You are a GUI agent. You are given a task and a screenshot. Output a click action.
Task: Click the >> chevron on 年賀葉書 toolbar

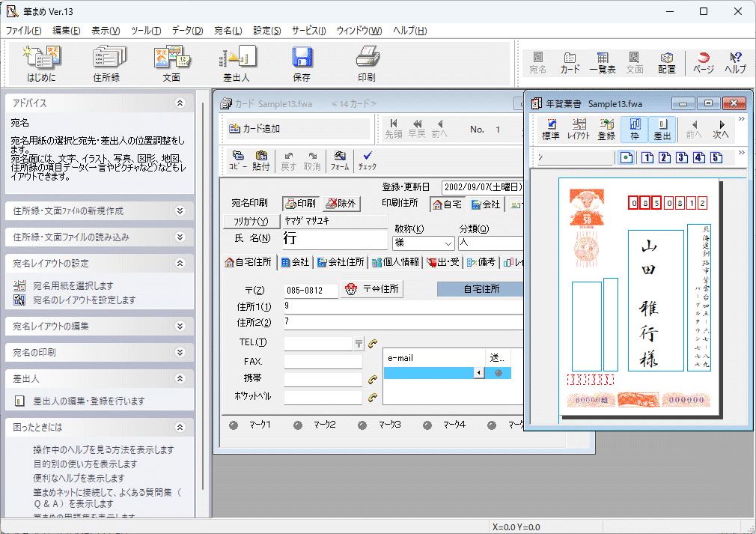click(740, 118)
